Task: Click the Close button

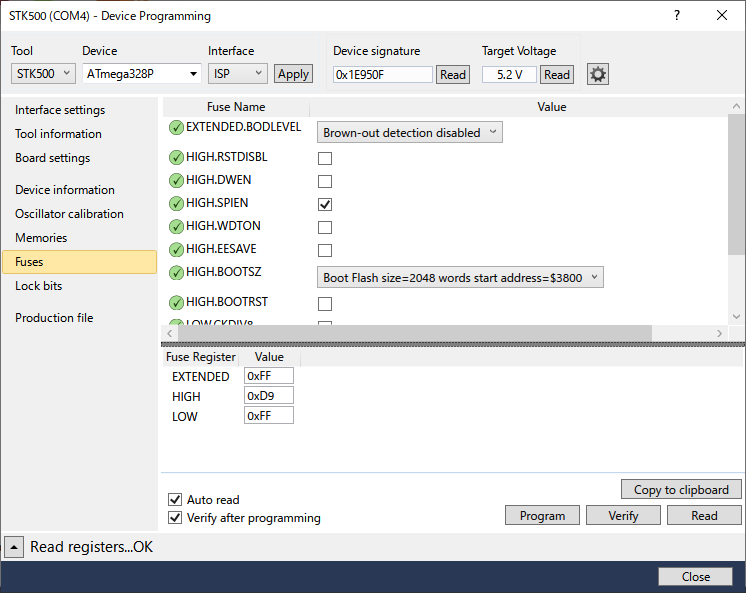Action: [x=695, y=576]
